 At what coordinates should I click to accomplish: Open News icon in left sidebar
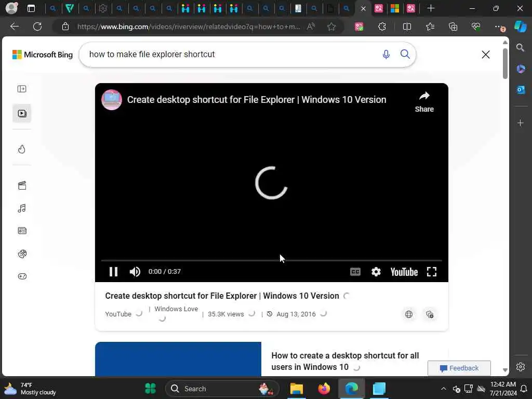click(22, 231)
